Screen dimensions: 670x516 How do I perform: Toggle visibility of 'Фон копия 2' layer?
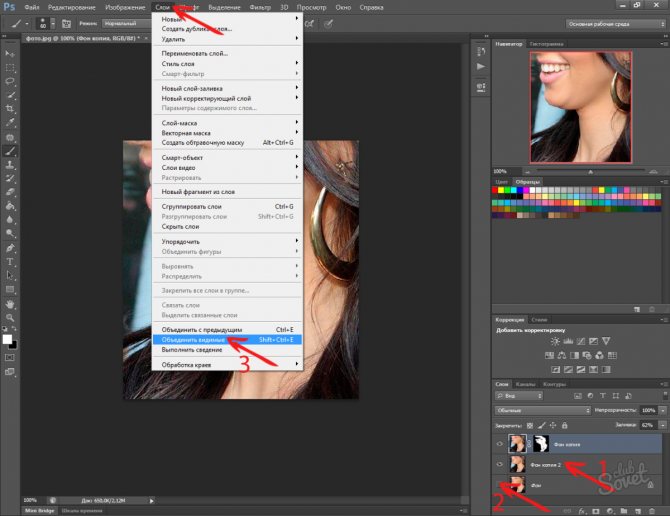pos(500,465)
